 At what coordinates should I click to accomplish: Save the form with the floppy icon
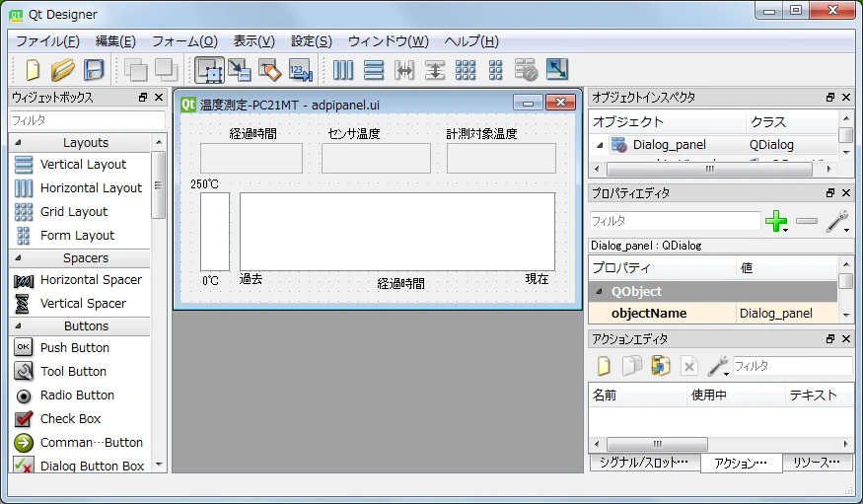pyautogui.click(x=94, y=70)
